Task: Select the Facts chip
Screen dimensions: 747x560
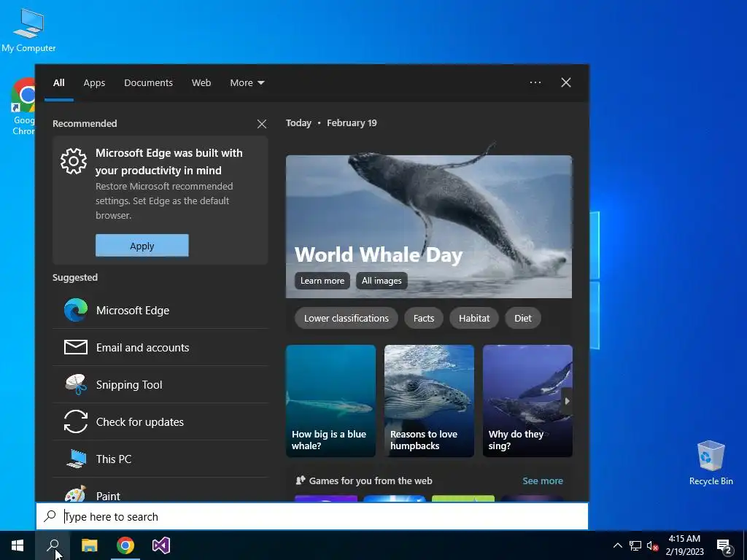Action: 424,318
